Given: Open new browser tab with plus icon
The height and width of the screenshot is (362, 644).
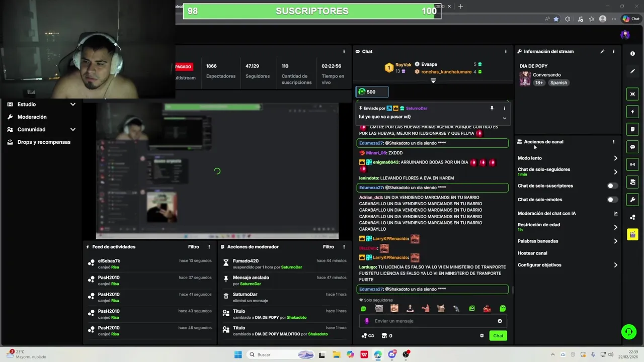Looking at the screenshot, I should click(x=460, y=7).
